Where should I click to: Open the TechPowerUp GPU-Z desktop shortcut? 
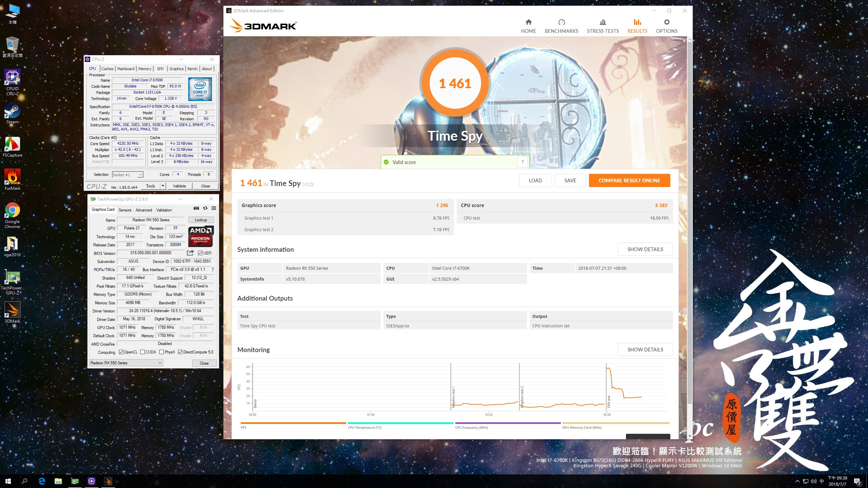point(13,283)
